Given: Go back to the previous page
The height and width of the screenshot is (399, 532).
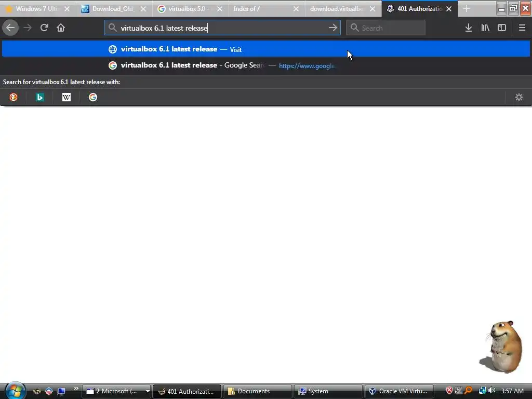Looking at the screenshot, I should coord(10,28).
